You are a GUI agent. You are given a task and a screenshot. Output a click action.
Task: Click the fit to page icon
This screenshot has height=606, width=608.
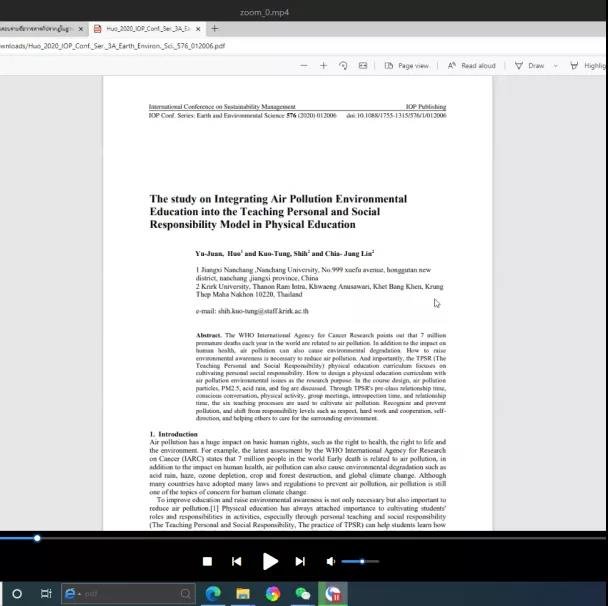click(x=363, y=66)
